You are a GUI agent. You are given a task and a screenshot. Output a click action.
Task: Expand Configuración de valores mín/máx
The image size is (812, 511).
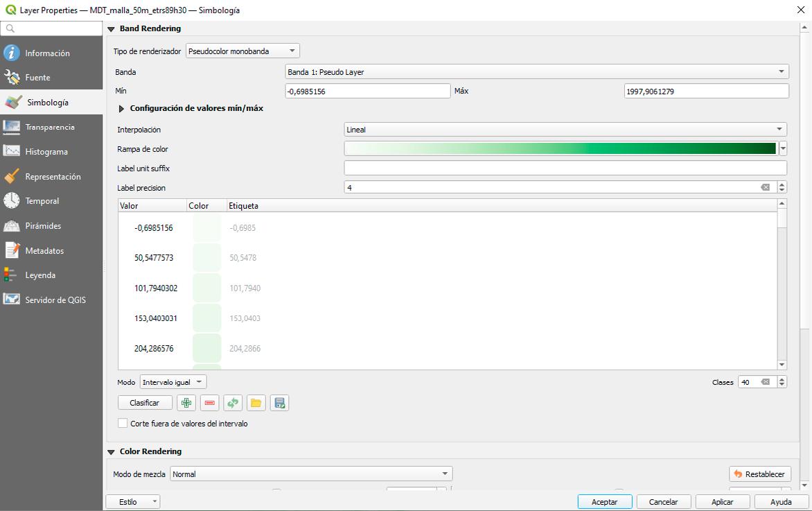(121, 109)
